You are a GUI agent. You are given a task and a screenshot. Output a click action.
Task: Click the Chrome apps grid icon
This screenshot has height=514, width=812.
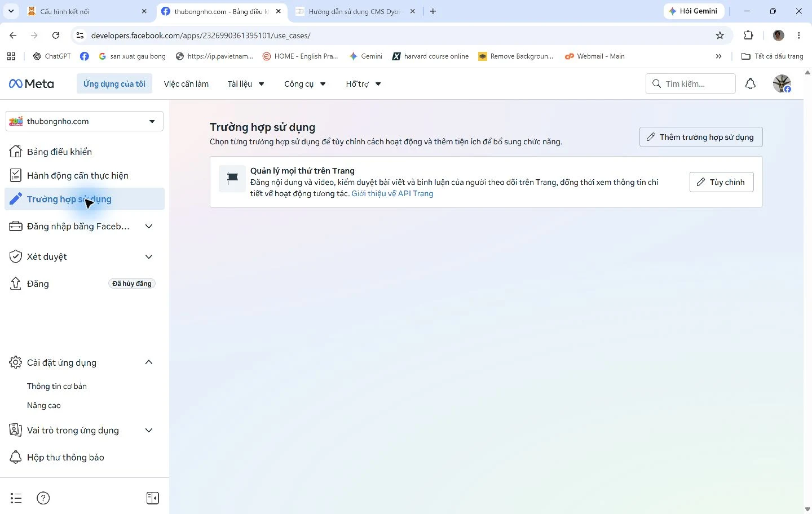pos(11,56)
